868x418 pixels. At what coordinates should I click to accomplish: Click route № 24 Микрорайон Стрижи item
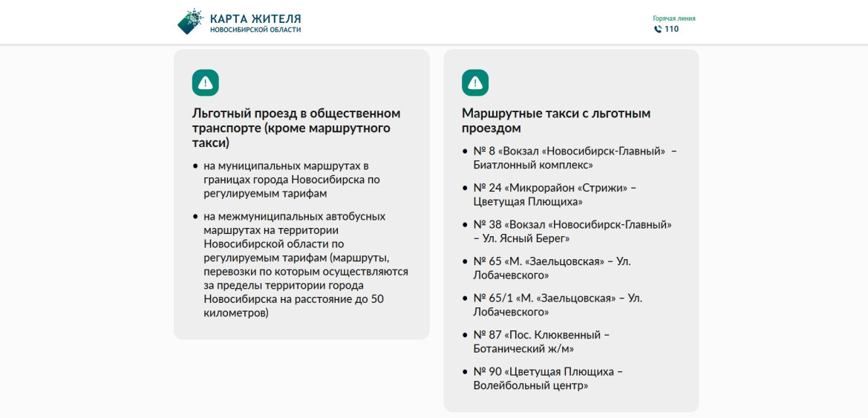click(x=555, y=195)
